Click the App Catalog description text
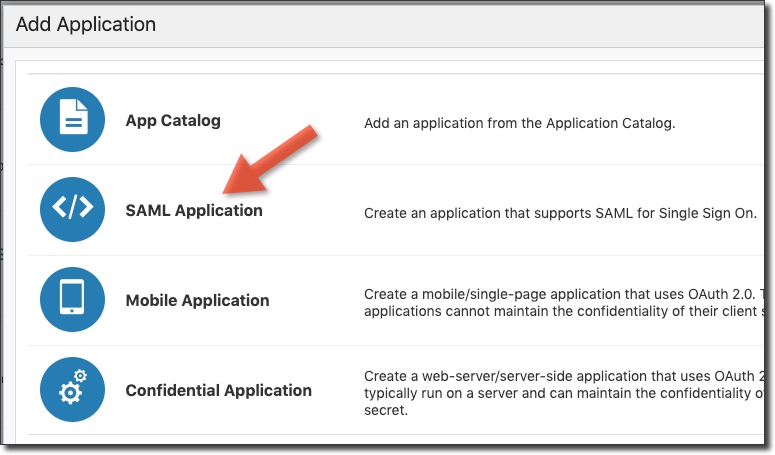This screenshot has width=775, height=455. click(519, 124)
